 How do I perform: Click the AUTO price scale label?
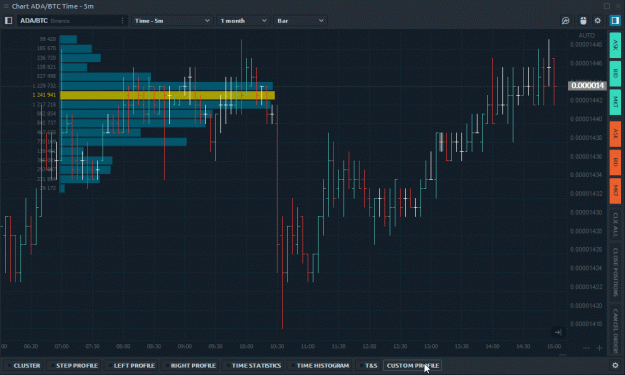point(586,35)
